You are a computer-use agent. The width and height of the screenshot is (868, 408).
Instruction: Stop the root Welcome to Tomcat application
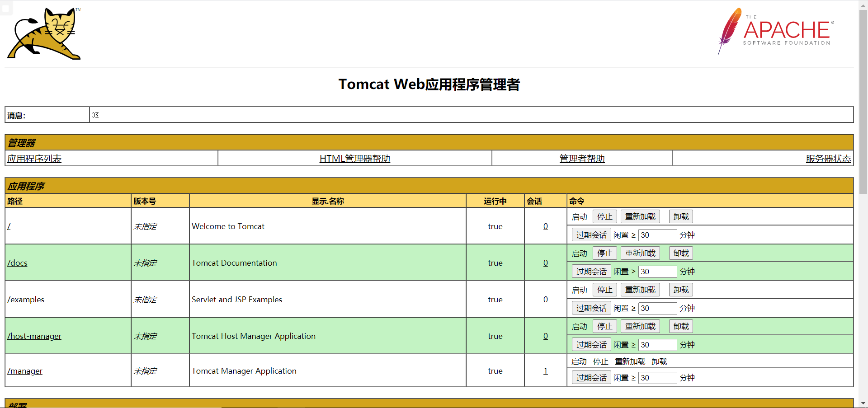pos(605,217)
